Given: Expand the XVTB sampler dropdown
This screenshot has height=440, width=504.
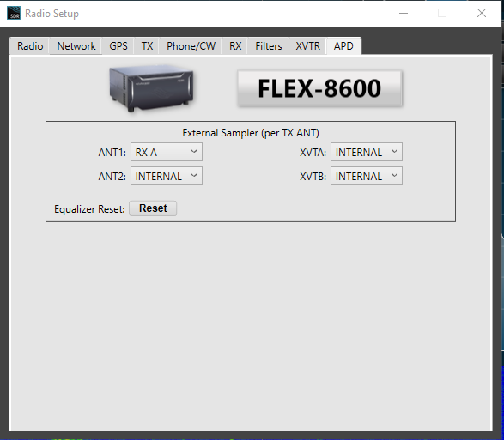Looking at the screenshot, I should point(367,176).
